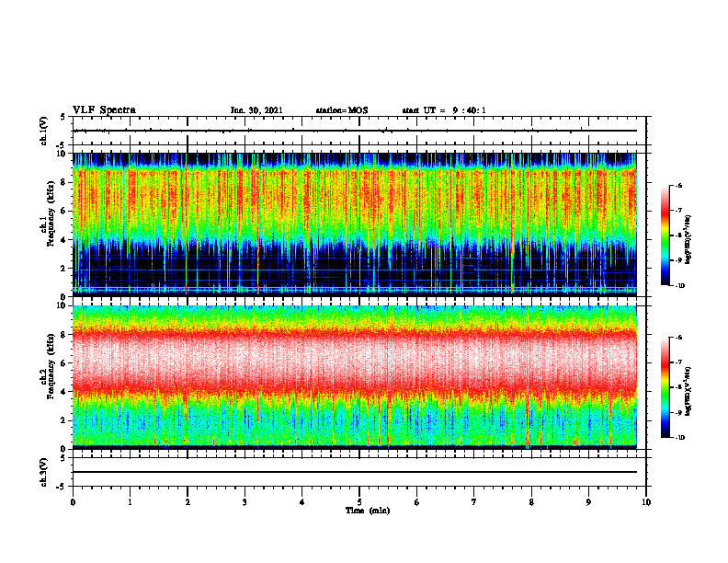Click the '-10' label on ch.2 colorbar
Screen dimensions: 728x563
click(x=680, y=438)
